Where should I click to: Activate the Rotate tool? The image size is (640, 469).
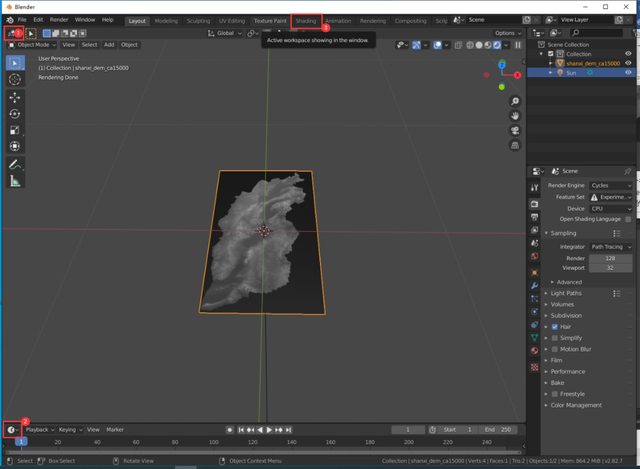(15, 114)
